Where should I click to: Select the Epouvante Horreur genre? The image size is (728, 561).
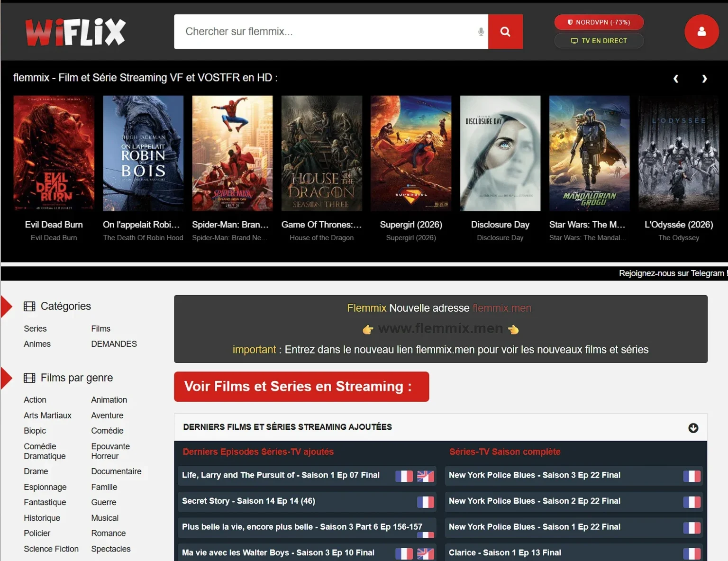click(x=110, y=451)
